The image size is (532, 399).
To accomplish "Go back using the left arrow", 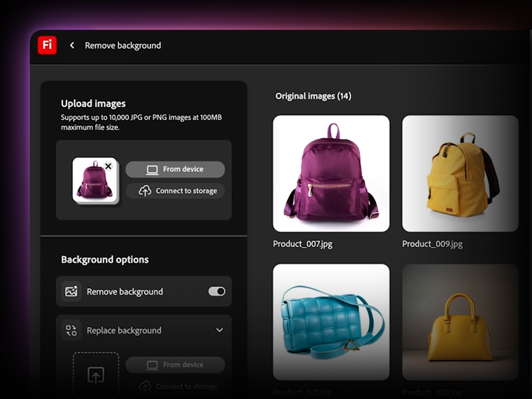I will coord(72,45).
